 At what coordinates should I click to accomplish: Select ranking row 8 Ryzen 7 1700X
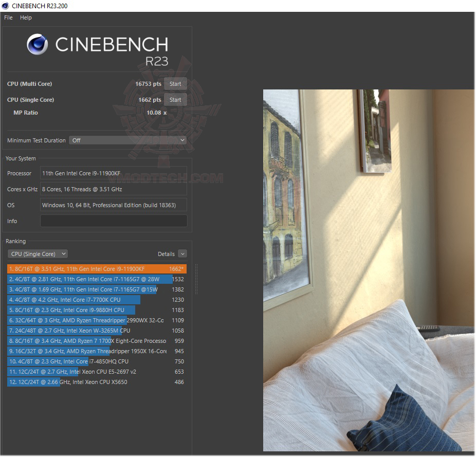[97, 341]
